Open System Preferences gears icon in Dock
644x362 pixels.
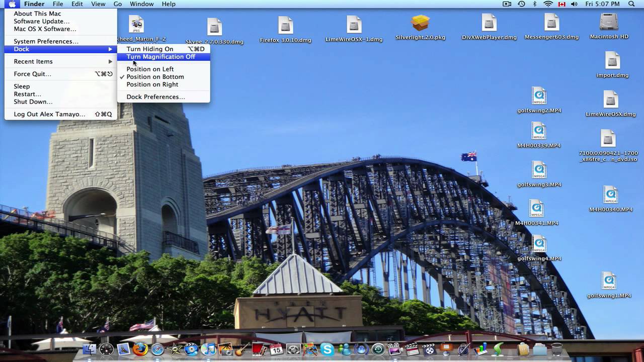[x=293, y=349]
